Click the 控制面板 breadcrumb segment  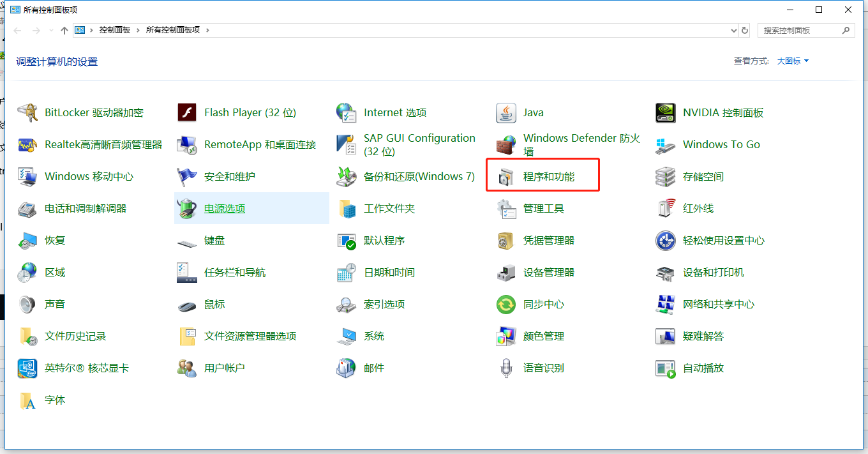[115, 30]
